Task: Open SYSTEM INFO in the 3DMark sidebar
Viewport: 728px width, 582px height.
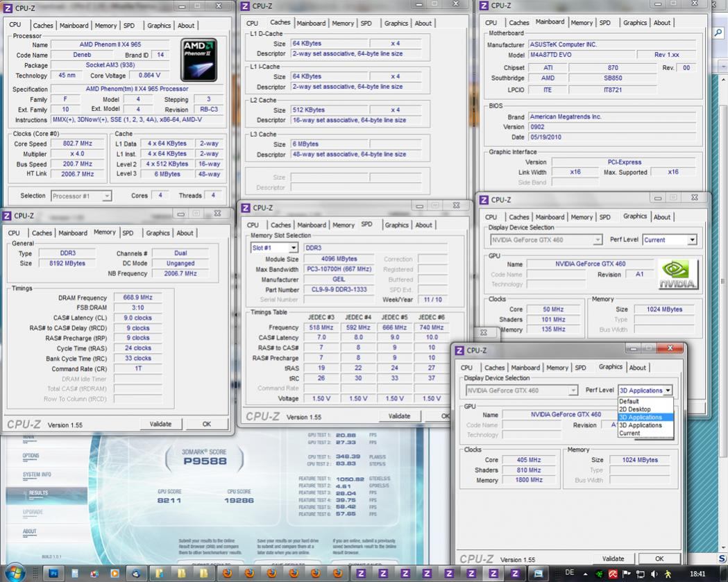Action: coord(37,474)
